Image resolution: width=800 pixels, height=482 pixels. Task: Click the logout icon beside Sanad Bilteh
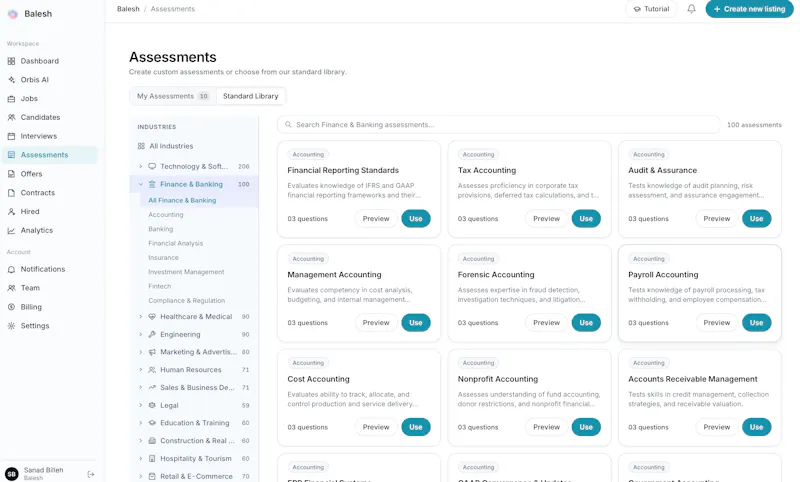[91, 474]
